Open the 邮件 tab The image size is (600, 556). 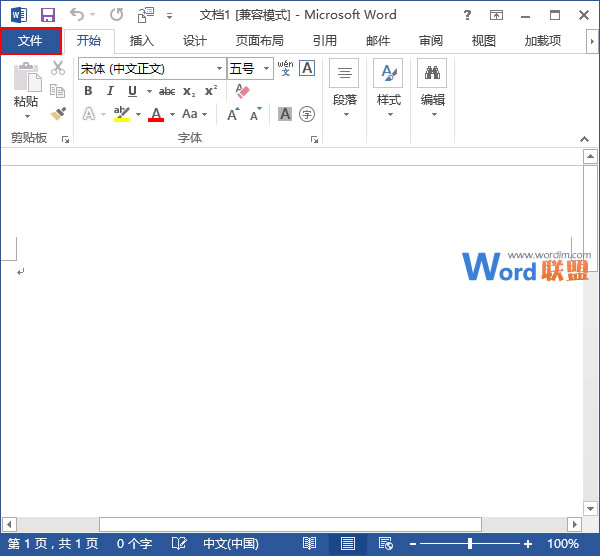[378, 41]
